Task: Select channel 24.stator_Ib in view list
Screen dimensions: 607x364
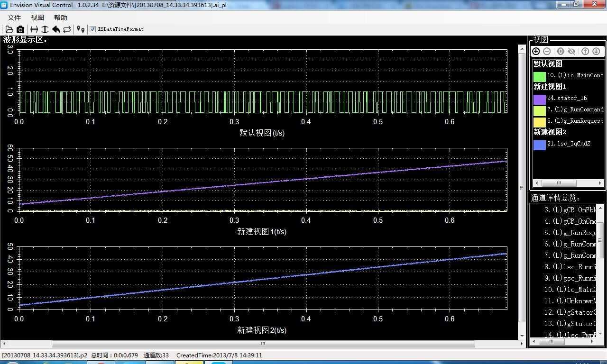Action: pos(567,98)
